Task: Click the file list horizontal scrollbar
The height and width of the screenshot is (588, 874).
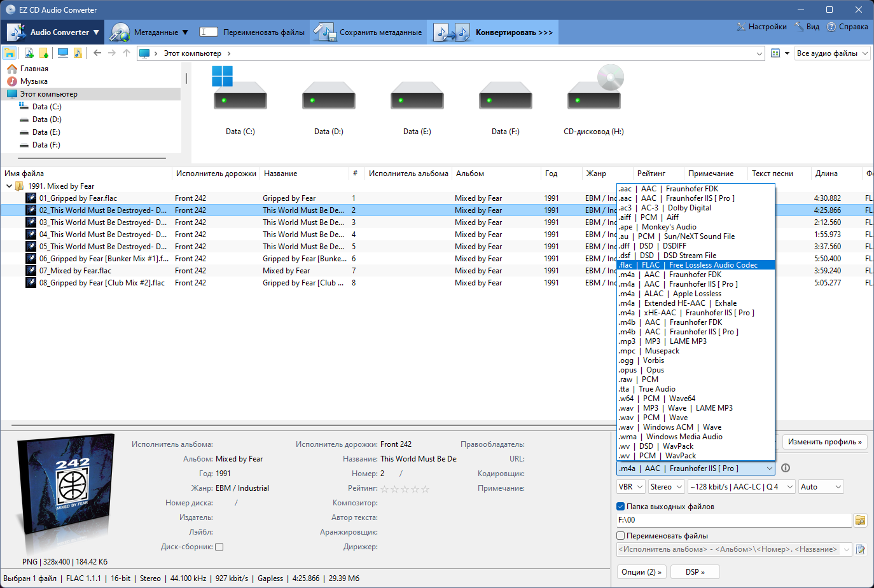Action: point(314,425)
